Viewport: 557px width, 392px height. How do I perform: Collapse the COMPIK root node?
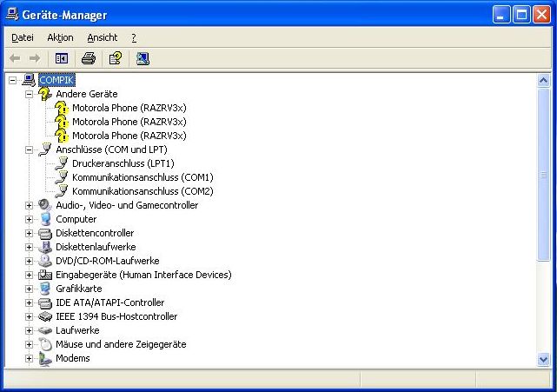point(13,80)
